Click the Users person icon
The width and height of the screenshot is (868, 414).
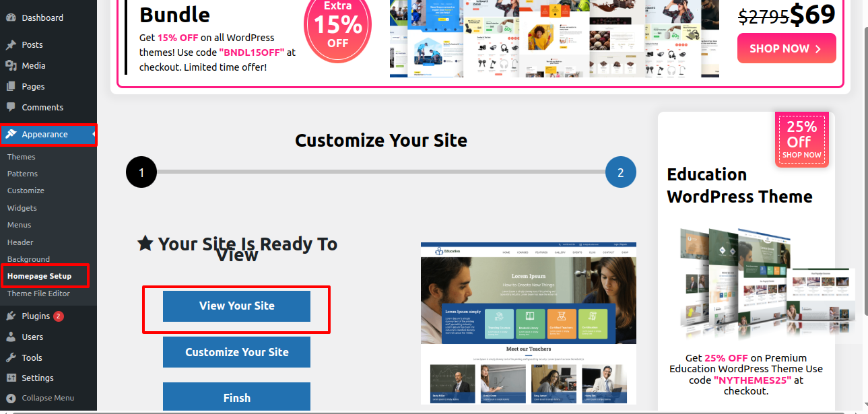(11, 337)
